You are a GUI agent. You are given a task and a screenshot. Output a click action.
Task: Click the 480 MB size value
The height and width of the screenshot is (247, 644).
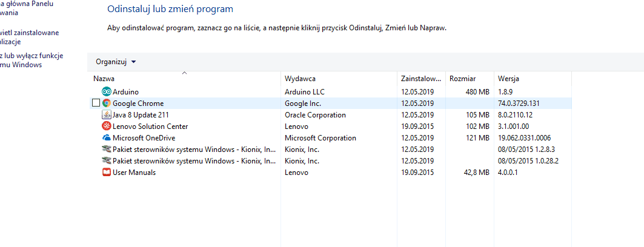(x=477, y=92)
